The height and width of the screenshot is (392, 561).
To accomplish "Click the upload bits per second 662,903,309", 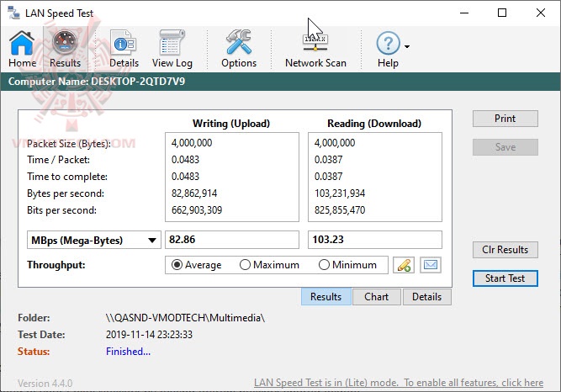I will pyautogui.click(x=197, y=210).
